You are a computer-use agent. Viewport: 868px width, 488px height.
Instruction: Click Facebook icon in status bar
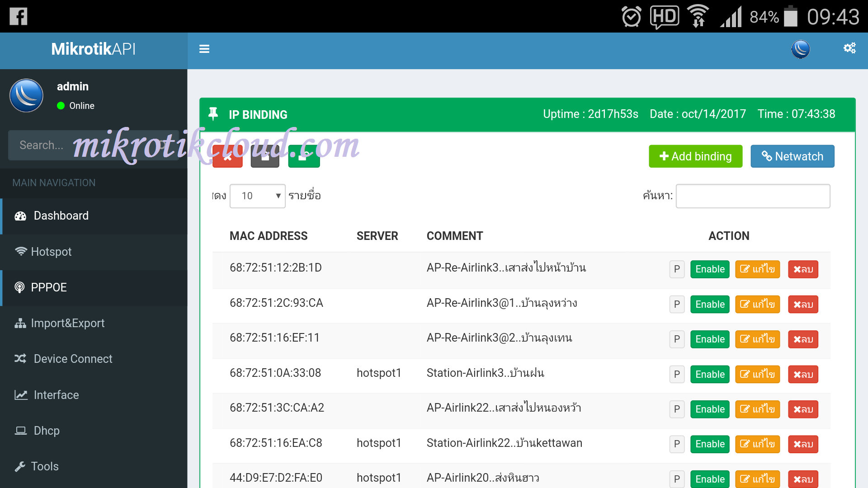click(x=19, y=15)
